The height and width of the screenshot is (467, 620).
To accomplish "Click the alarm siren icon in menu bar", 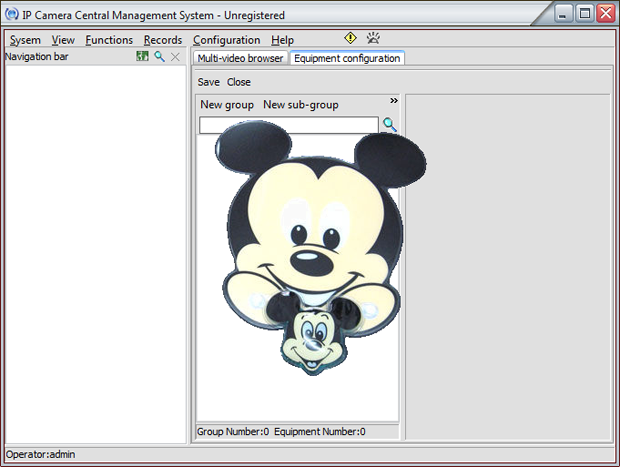I will click(x=373, y=38).
